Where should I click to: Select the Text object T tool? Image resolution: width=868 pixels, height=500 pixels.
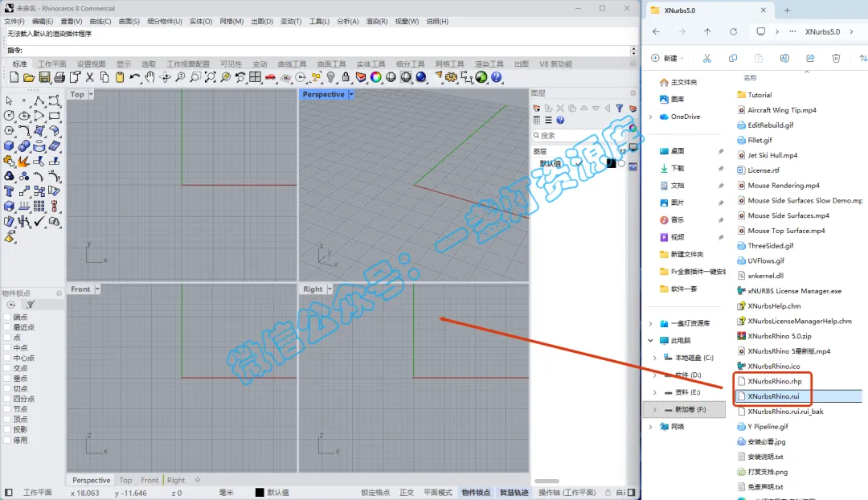9,191
